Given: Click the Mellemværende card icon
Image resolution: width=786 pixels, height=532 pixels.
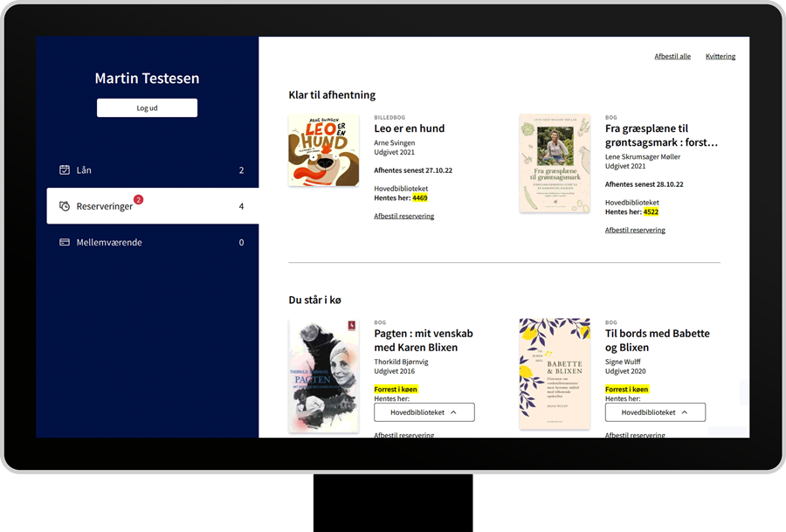Looking at the screenshot, I should 65,242.
